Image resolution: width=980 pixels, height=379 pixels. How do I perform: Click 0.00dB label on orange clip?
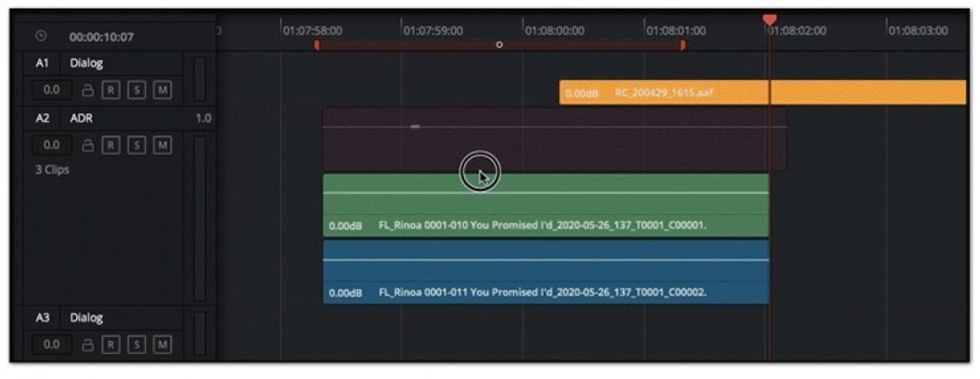[x=582, y=94]
